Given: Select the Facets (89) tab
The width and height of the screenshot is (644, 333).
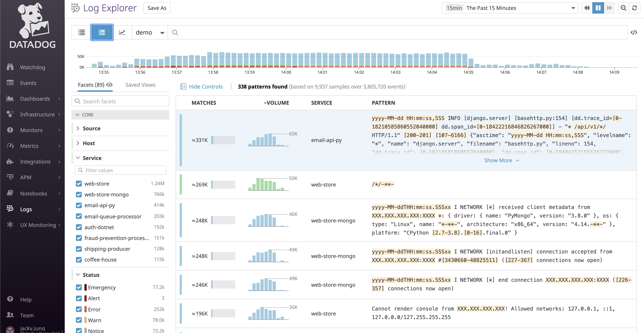Looking at the screenshot, I should [91, 85].
